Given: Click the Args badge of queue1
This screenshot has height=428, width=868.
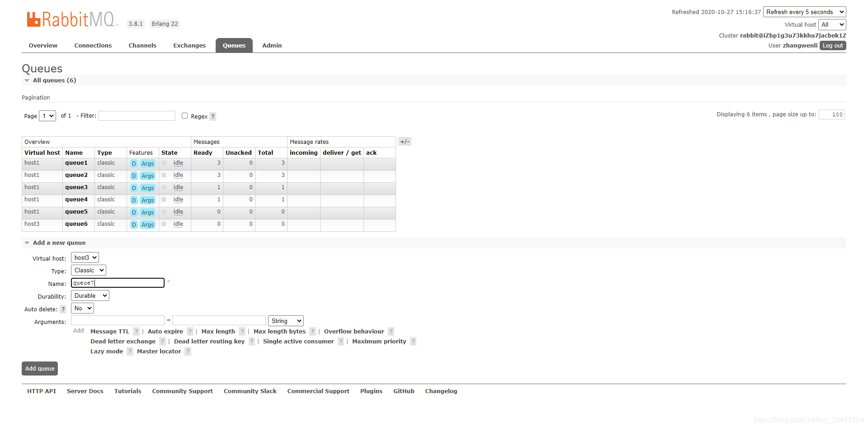Looking at the screenshot, I should point(147,164).
